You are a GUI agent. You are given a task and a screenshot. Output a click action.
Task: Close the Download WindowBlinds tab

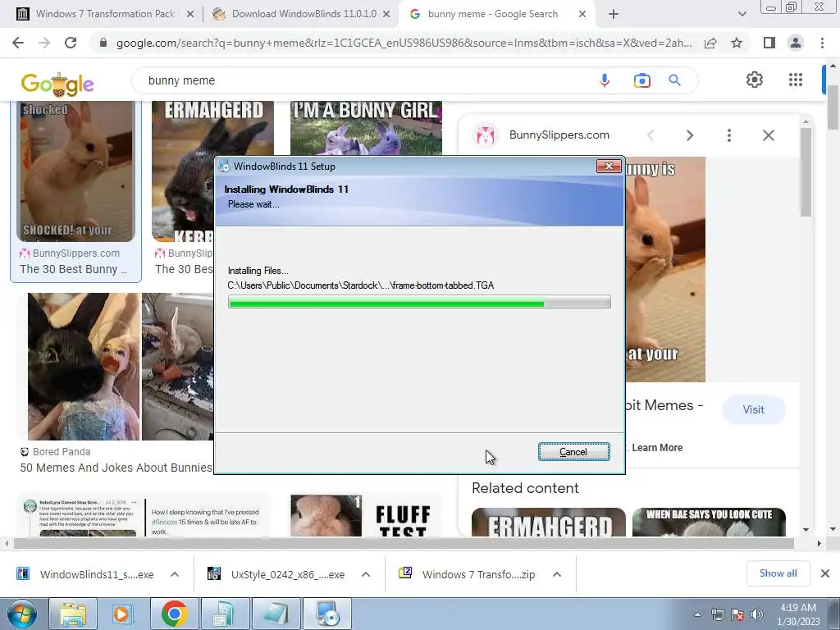386,15
